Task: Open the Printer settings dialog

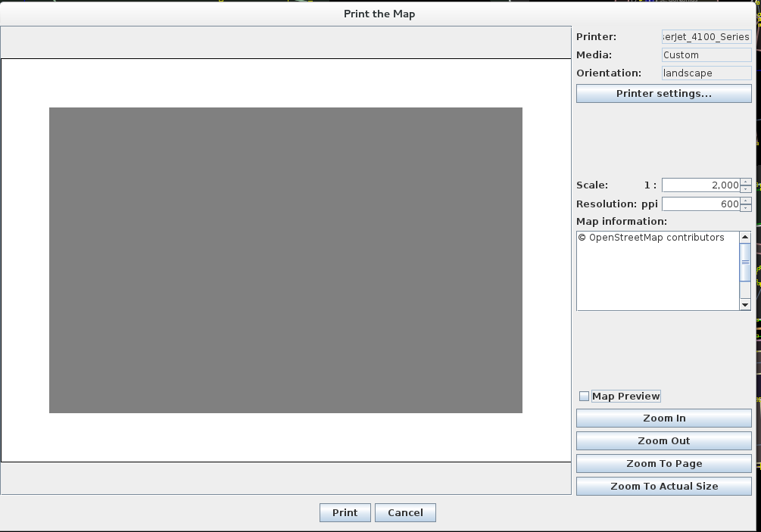Action: 663,94
